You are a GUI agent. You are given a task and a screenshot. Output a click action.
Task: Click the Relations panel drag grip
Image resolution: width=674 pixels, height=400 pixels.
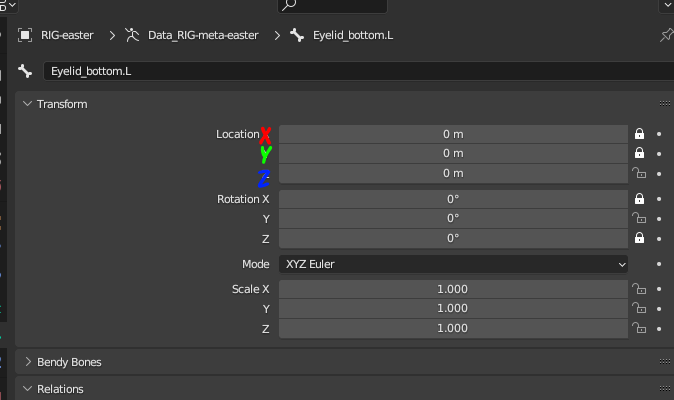pos(665,389)
